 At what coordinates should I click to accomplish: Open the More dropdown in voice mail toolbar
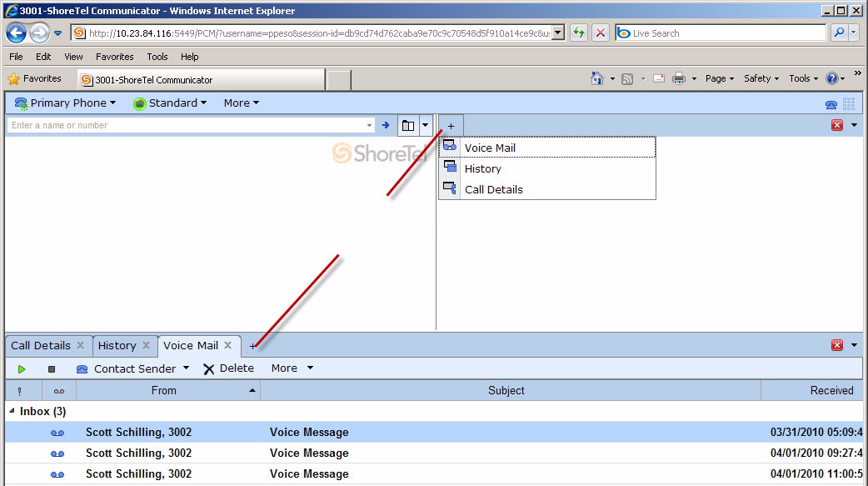292,368
